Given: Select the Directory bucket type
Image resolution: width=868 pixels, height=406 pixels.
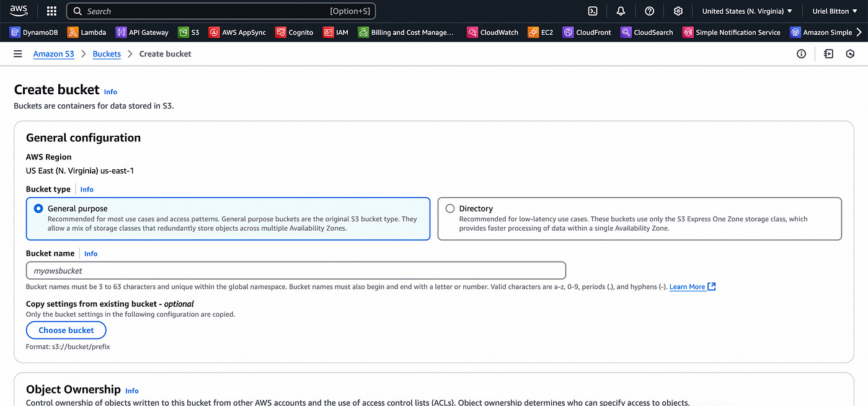Looking at the screenshot, I should click(640, 219).
